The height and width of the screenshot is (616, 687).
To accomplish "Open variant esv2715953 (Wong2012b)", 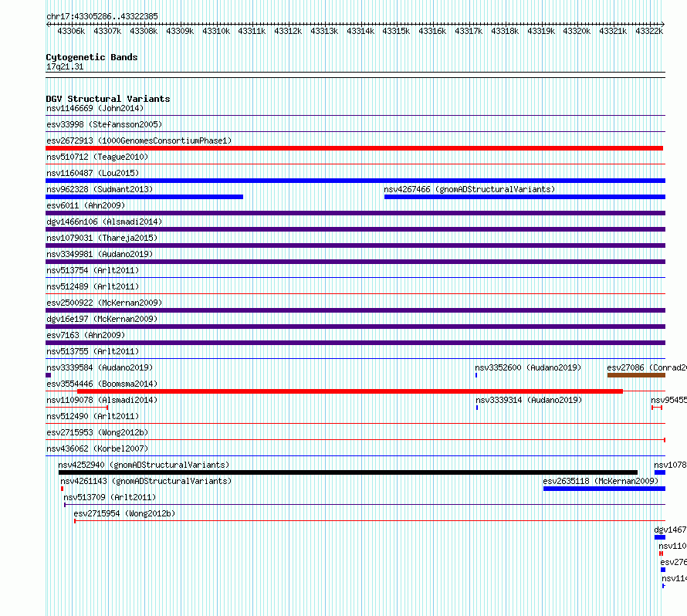I will (x=97, y=432).
